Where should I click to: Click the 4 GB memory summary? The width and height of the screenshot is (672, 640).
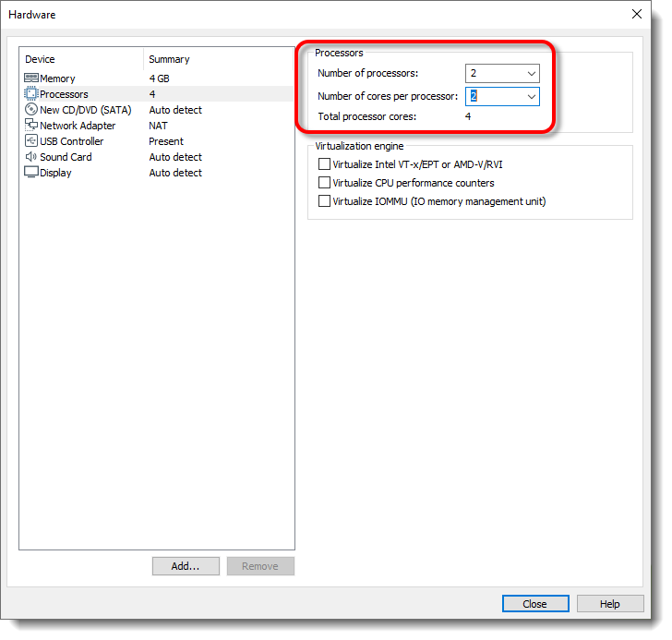coord(160,78)
